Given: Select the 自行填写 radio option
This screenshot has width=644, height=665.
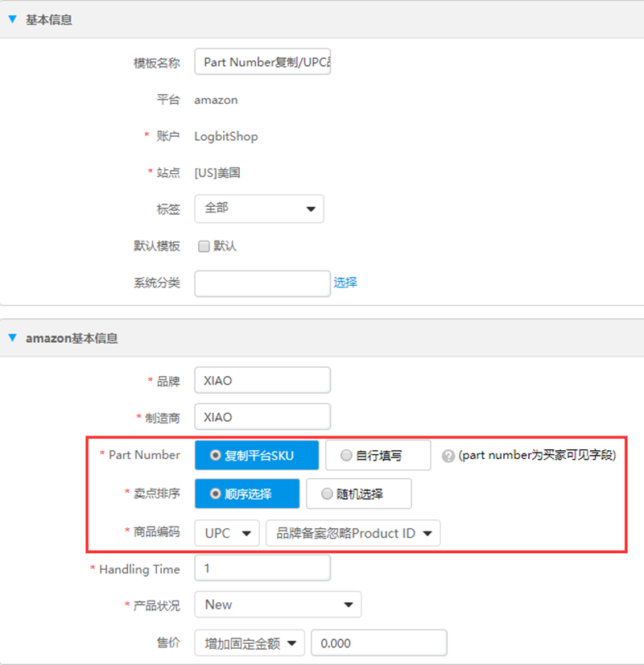Looking at the screenshot, I should click(x=378, y=456).
